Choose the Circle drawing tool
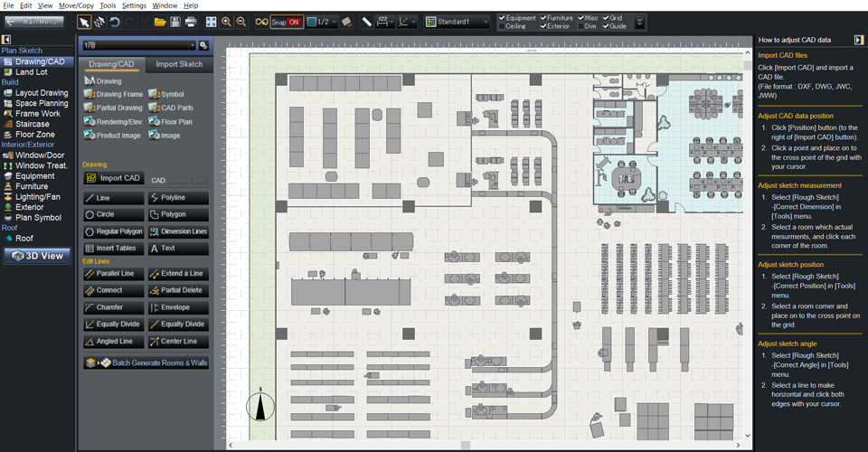 point(113,214)
